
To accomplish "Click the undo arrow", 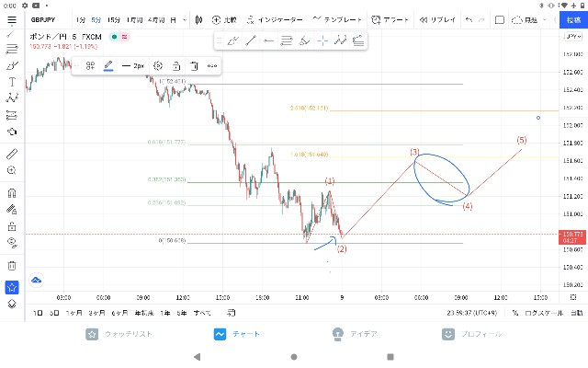I will point(469,20).
